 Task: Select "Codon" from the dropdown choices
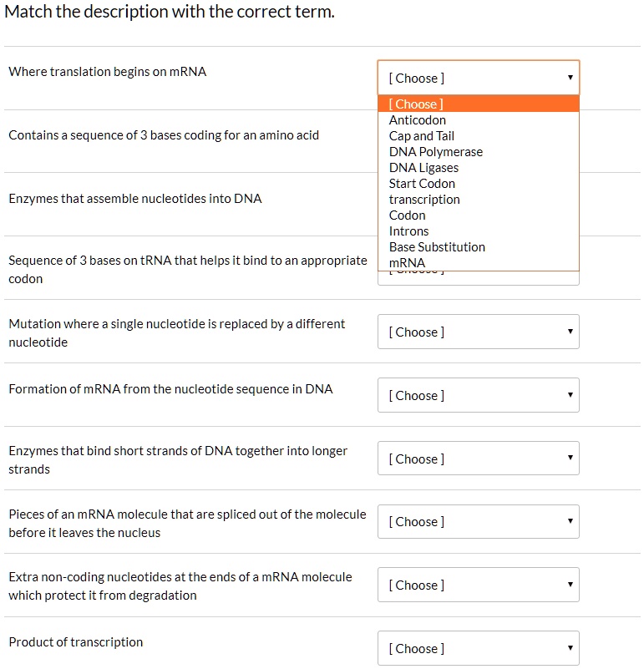[x=407, y=215]
